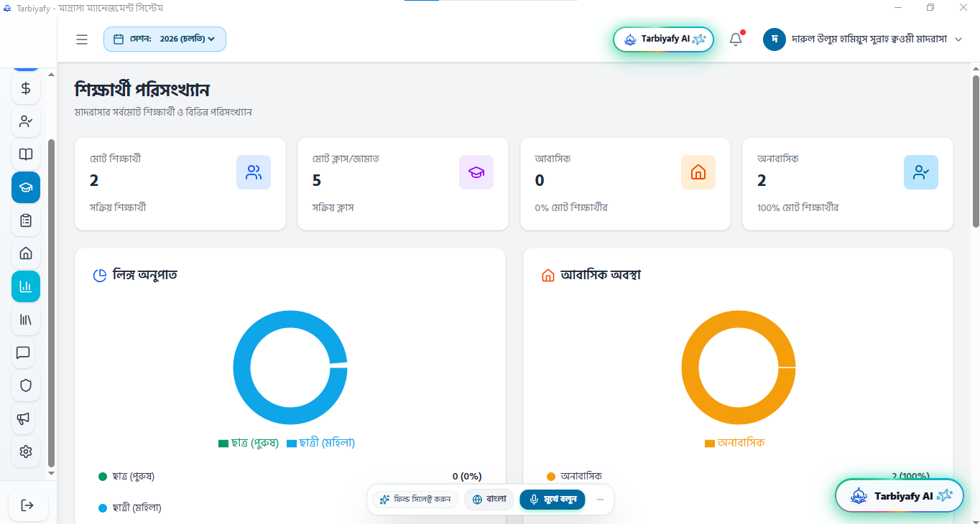Open the library shelf sidebar icon
Viewport: 980px width, 524px height.
coord(26,319)
